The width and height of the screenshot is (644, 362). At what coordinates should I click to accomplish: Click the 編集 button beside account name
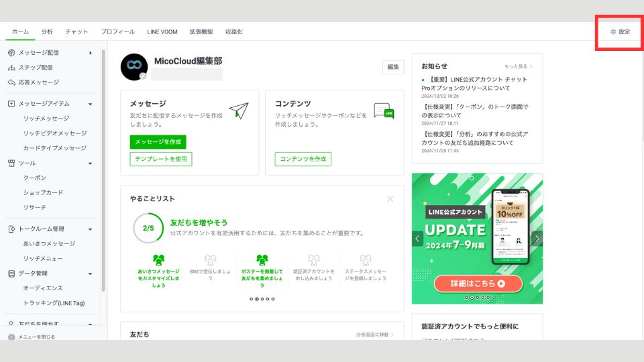(393, 67)
